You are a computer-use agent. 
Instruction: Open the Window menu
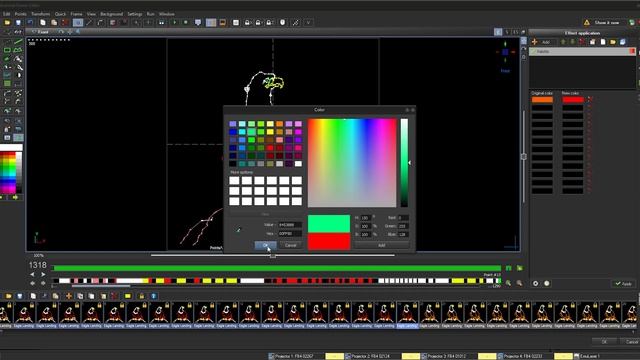click(167, 14)
